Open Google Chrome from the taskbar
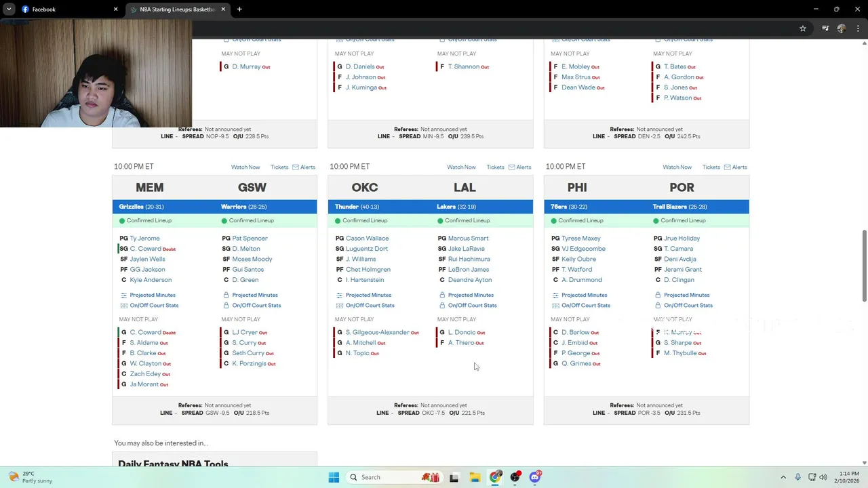Image resolution: width=868 pixels, height=488 pixels. tap(495, 477)
